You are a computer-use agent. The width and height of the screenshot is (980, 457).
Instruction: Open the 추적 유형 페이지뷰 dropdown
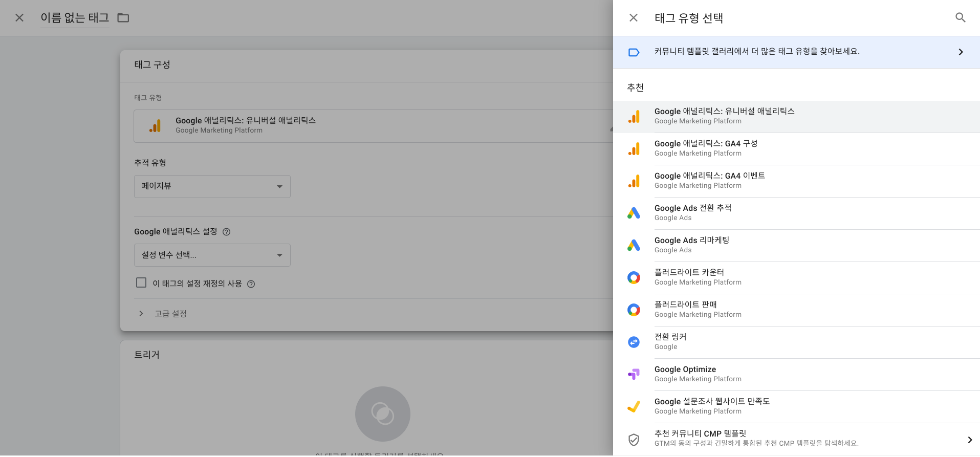coord(212,186)
